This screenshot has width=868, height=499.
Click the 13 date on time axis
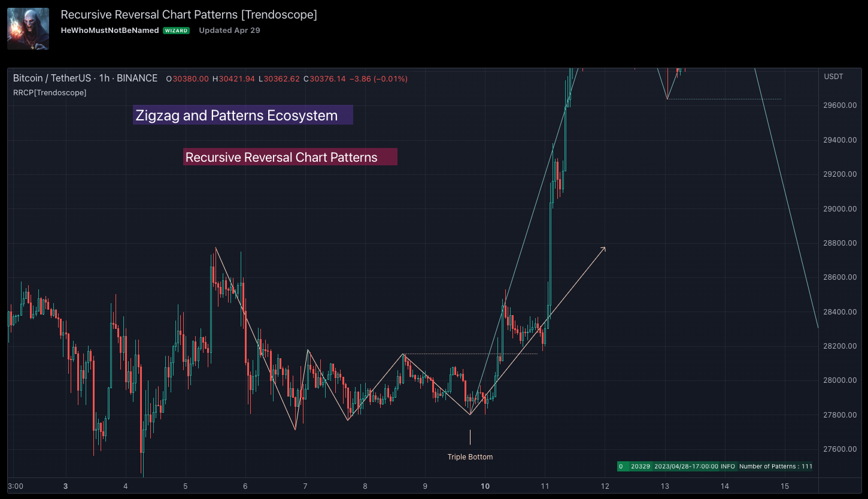click(x=664, y=486)
